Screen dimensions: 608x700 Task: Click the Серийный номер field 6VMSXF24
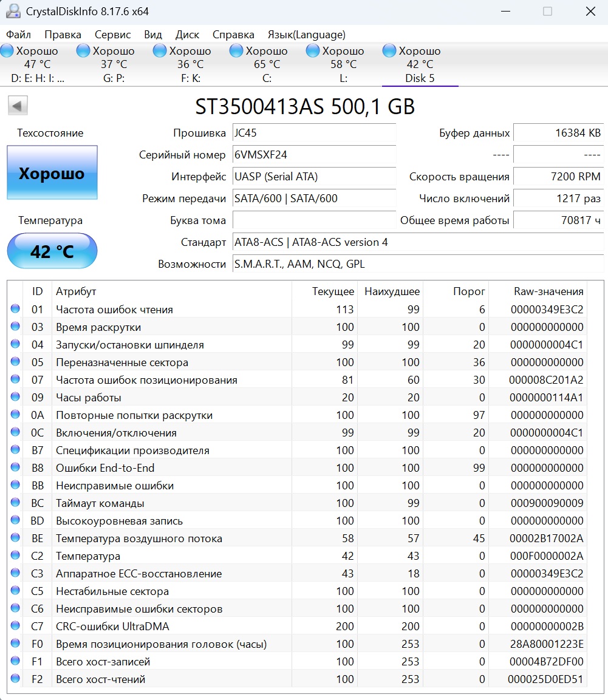point(314,155)
